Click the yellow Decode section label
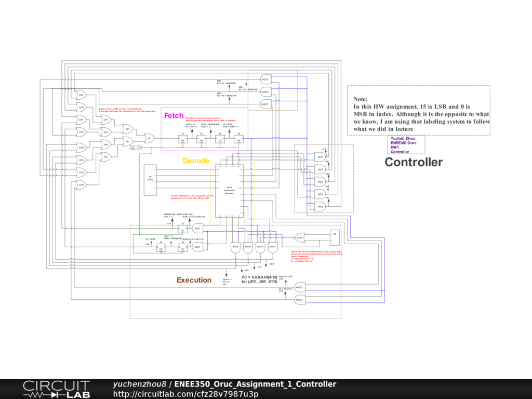The height and width of the screenshot is (399, 532). [x=196, y=161]
